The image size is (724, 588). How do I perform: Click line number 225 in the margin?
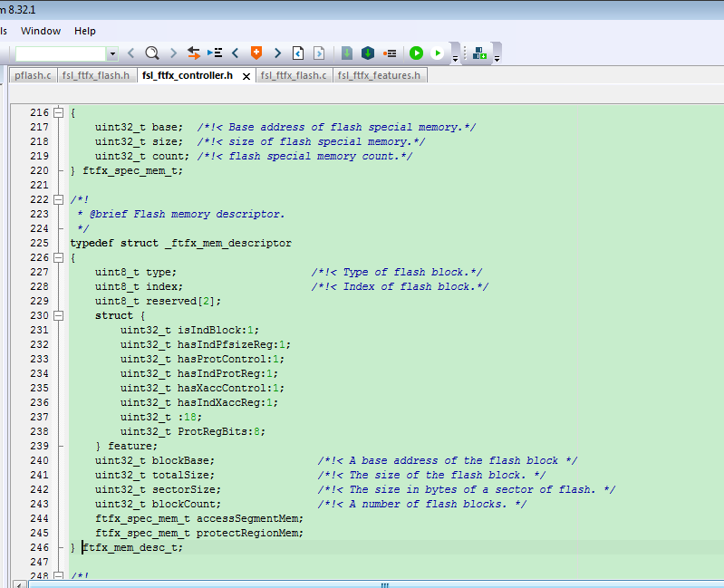pos(39,243)
